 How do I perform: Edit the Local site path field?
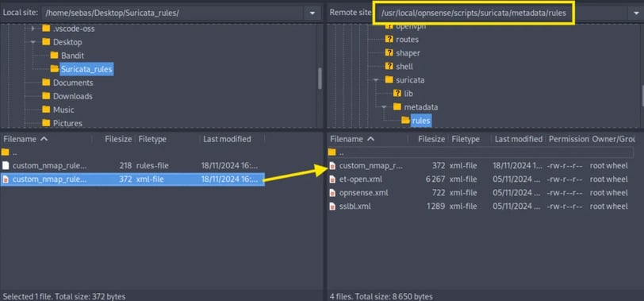[x=173, y=14]
